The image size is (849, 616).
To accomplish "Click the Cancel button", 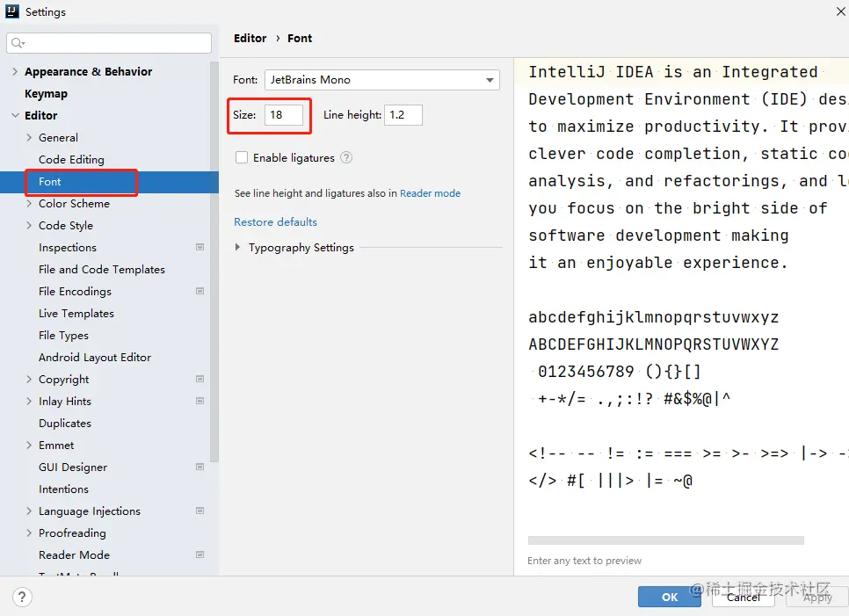I will [743, 597].
